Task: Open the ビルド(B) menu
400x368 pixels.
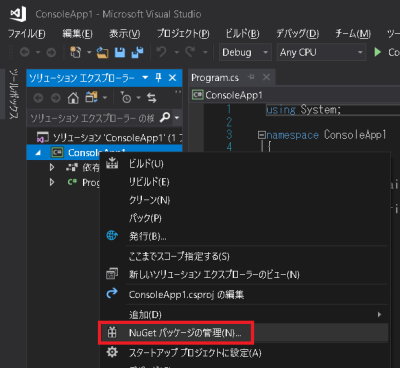Action: tap(242, 34)
